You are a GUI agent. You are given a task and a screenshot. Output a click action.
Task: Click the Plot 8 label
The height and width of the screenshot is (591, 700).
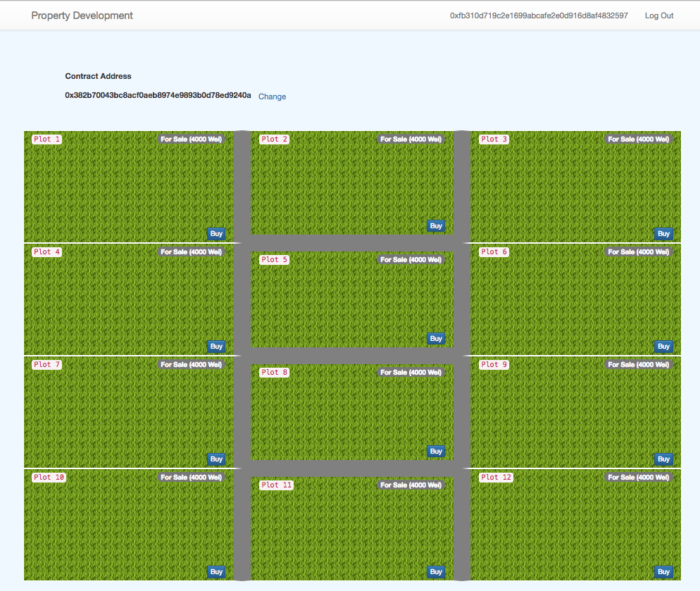pyautogui.click(x=275, y=372)
